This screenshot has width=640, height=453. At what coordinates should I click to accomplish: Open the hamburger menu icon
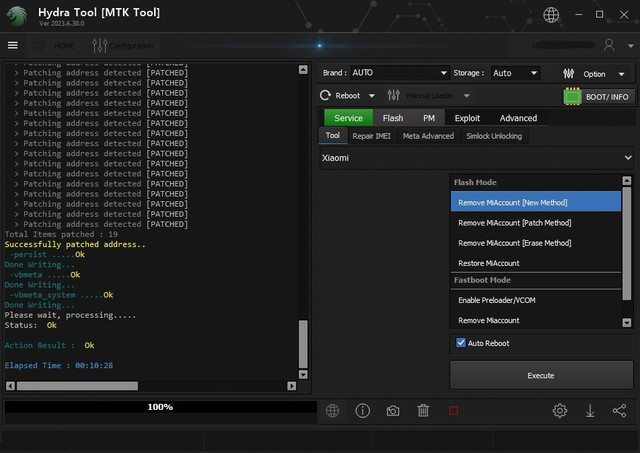[x=13, y=45]
